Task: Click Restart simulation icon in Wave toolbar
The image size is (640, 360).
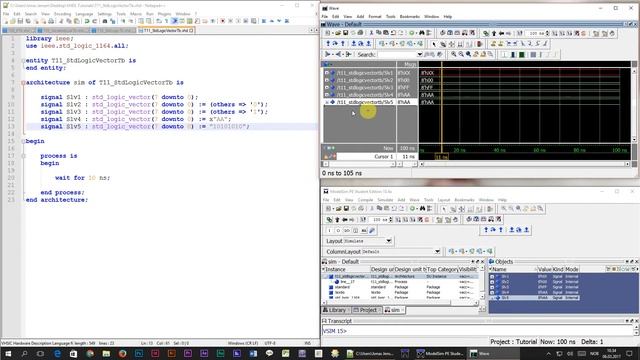Action: pyautogui.click(x=519, y=33)
